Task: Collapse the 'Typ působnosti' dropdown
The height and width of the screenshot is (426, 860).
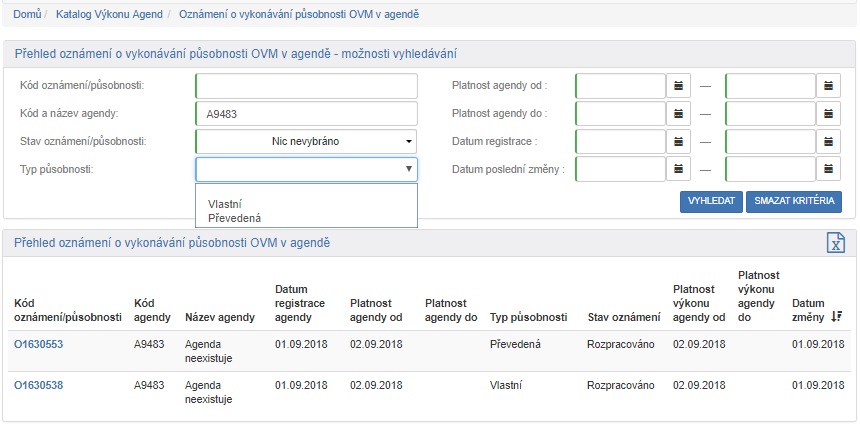Action: (x=306, y=169)
